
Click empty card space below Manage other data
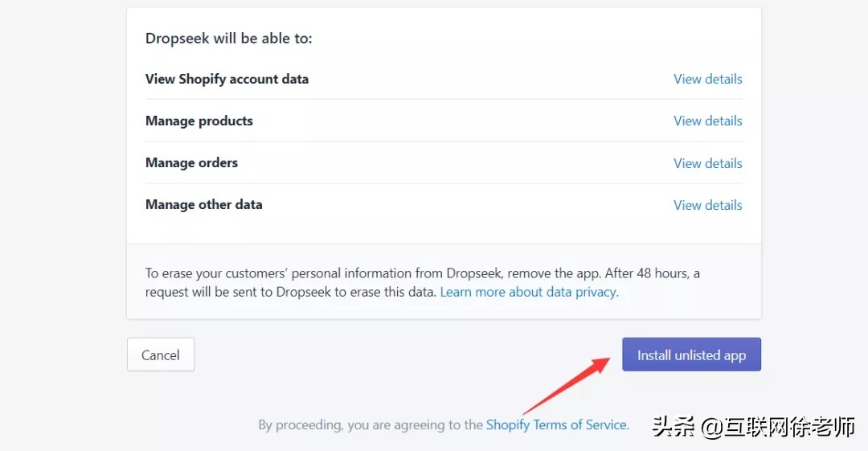click(x=444, y=231)
